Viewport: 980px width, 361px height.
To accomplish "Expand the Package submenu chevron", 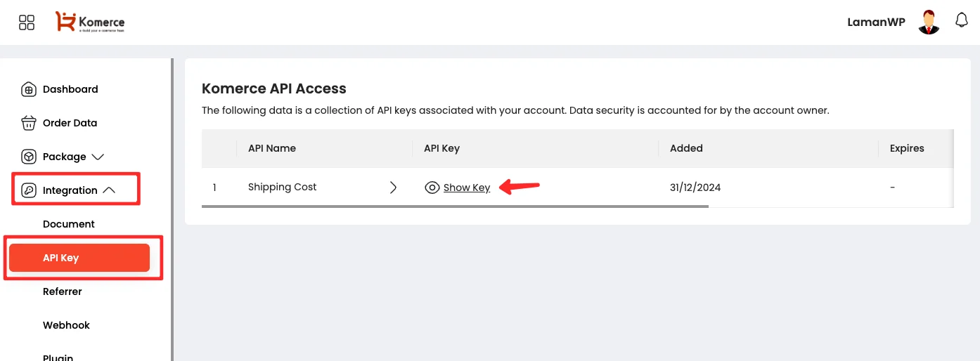I will click(98, 157).
